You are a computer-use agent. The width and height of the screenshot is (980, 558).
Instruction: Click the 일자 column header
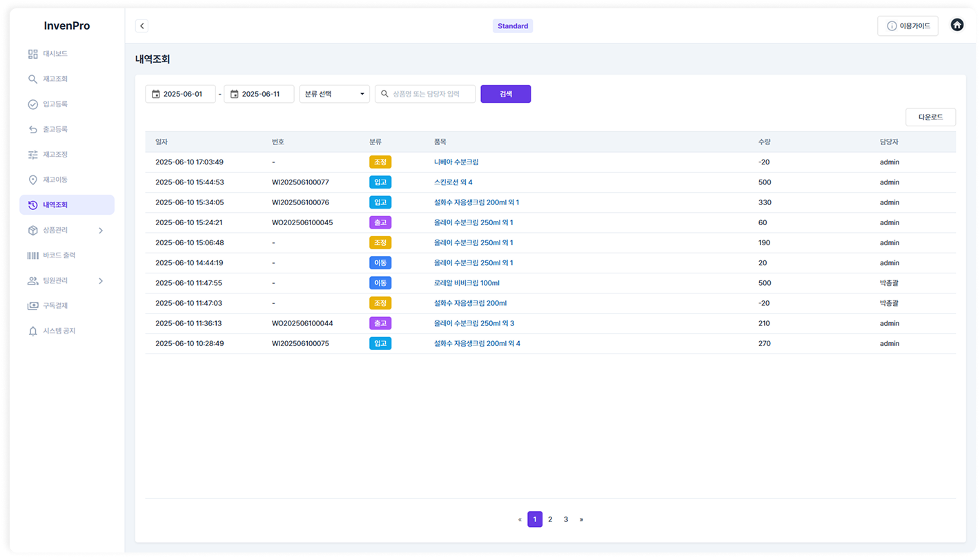tap(161, 142)
